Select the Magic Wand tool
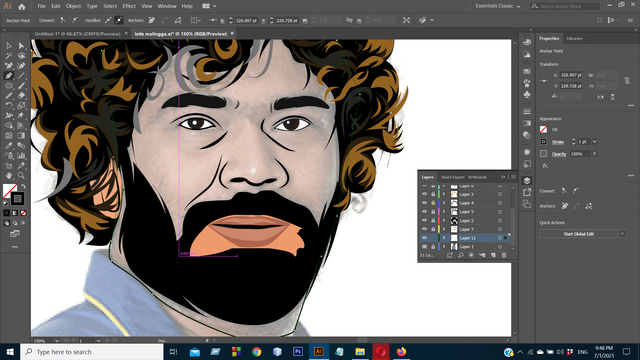 click(x=9, y=56)
